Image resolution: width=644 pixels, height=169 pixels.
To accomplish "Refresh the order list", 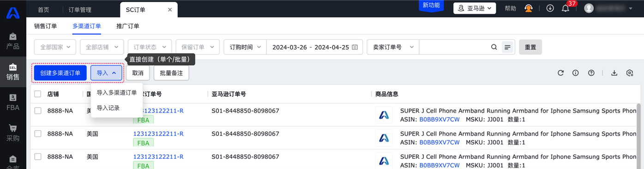I will click(x=560, y=73).
